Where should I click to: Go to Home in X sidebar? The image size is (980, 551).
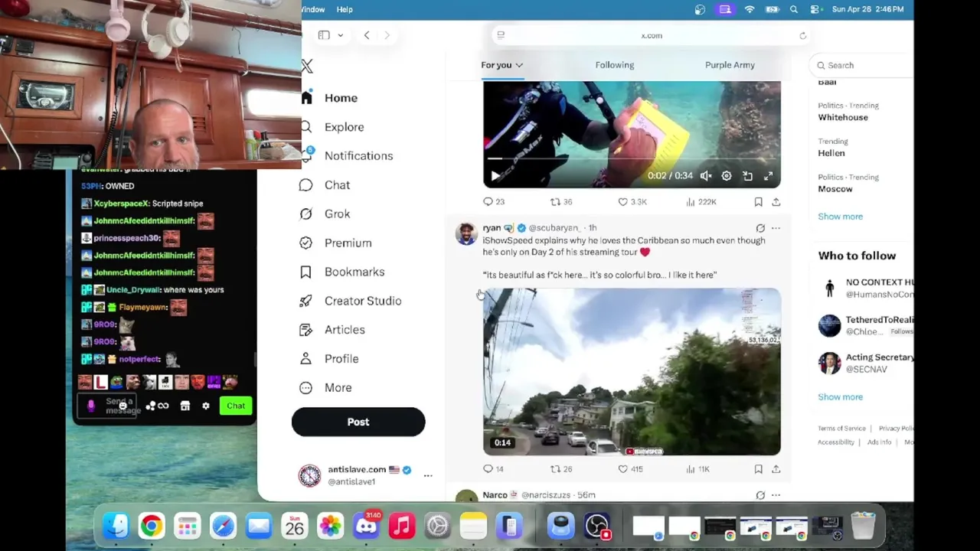(330, 98)
